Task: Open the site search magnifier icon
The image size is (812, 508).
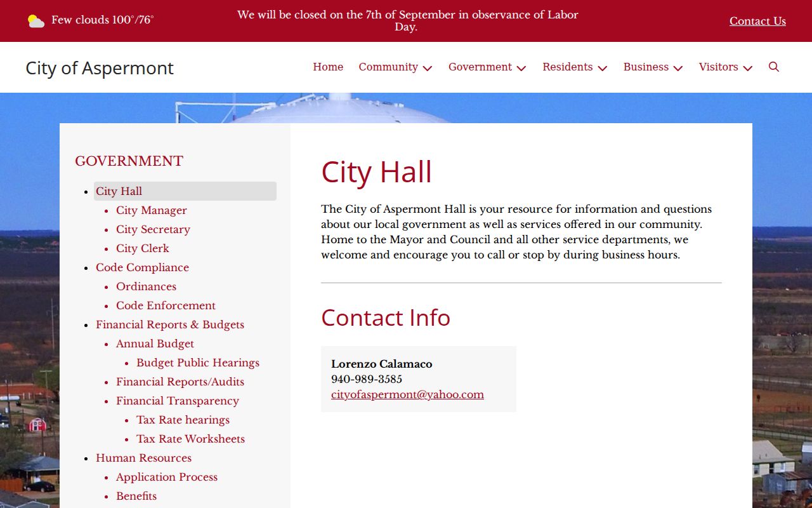Action: pyautogui.click(x=774, y=67)
